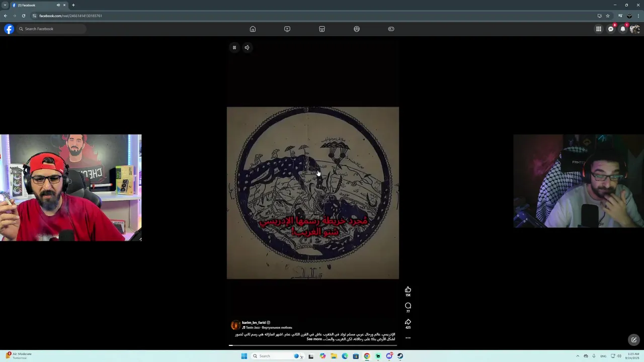The image size is (644, 362).
Task: Focus the Search Facebook field
Action: pyautogui.click(x=51, y=29)
